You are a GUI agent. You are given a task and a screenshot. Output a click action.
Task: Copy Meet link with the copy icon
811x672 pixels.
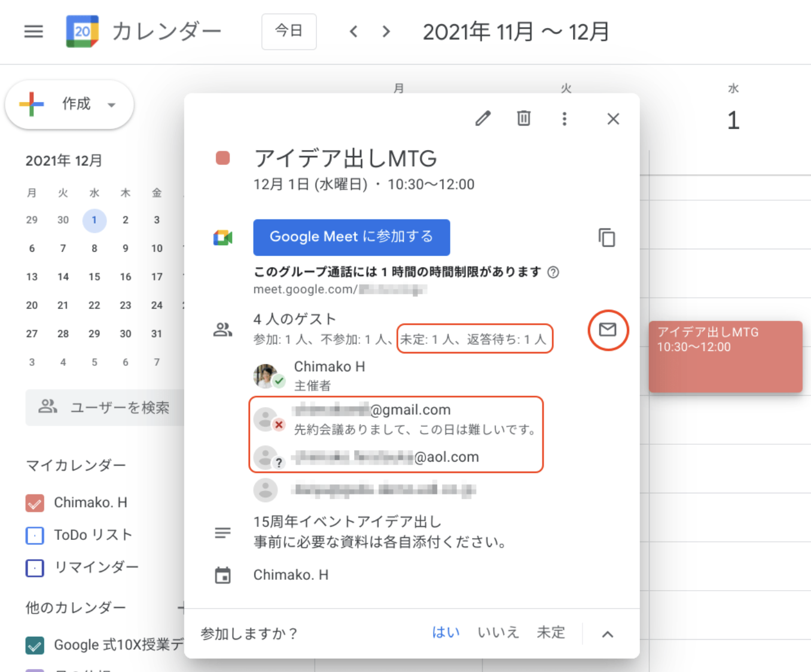pyautogui.click(x=606, y=237)
